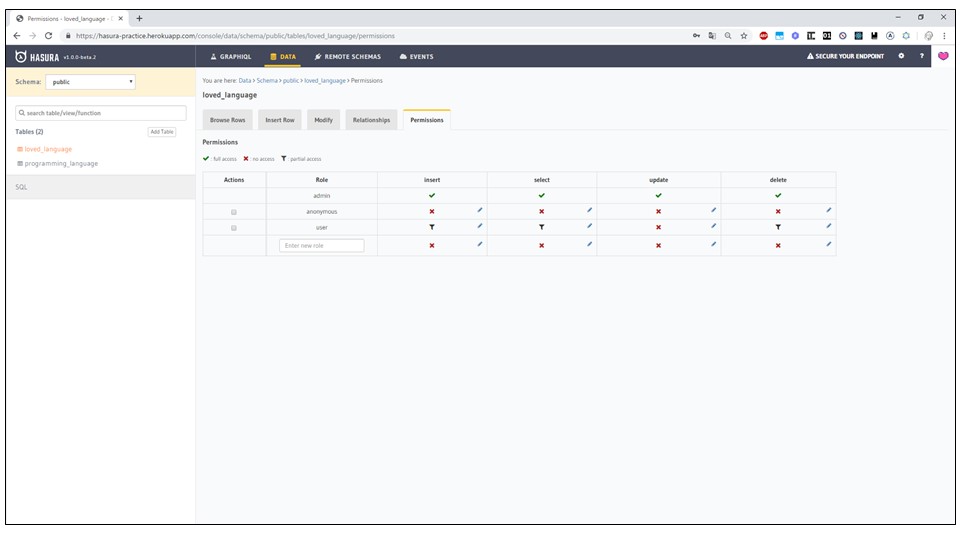The width and height of the screenshot is (960, 540).
Task: Open the browser zoom magnifier icon
Action: click(728, 36)
